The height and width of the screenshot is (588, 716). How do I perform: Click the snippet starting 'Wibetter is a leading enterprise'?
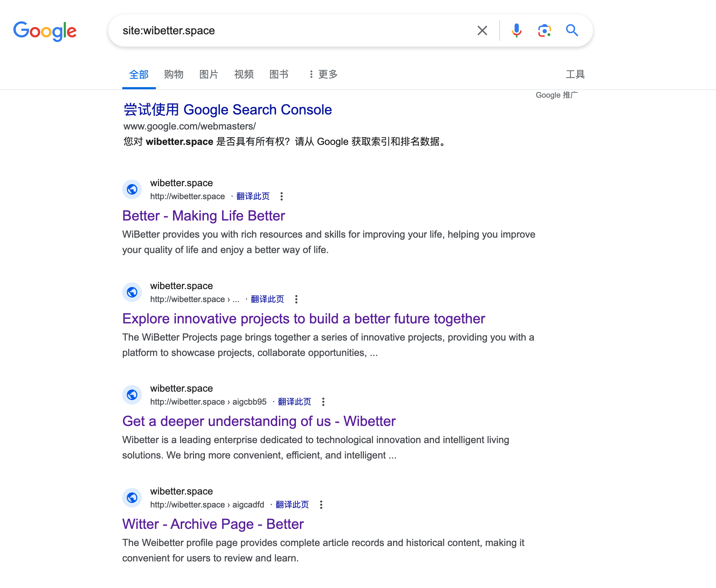316,447
